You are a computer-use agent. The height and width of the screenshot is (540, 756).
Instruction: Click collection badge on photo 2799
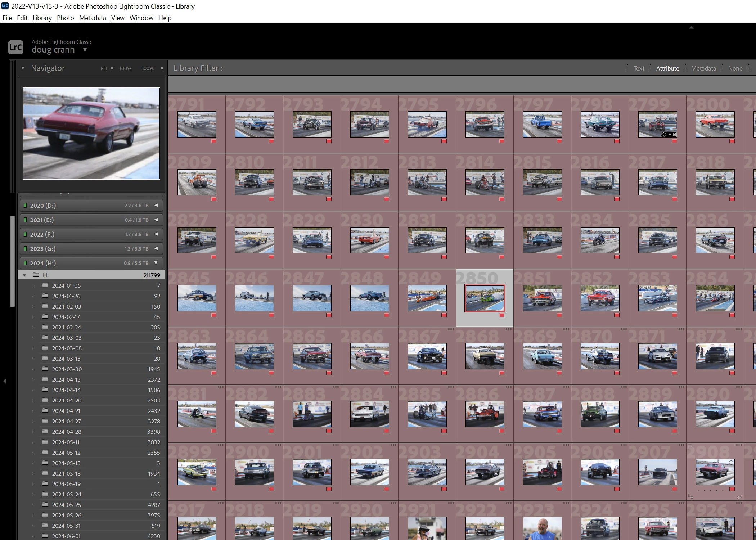[x=669, y=135]
